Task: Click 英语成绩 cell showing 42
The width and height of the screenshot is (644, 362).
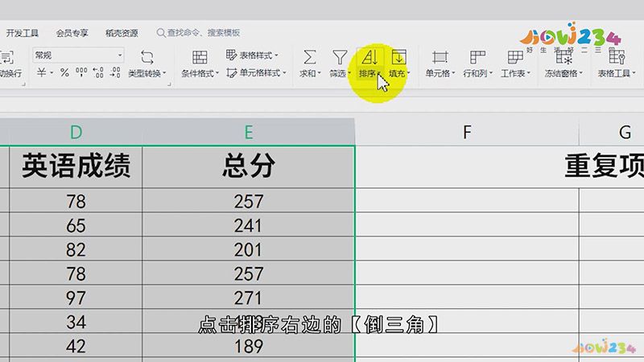Action: click(x=76, y=346)
